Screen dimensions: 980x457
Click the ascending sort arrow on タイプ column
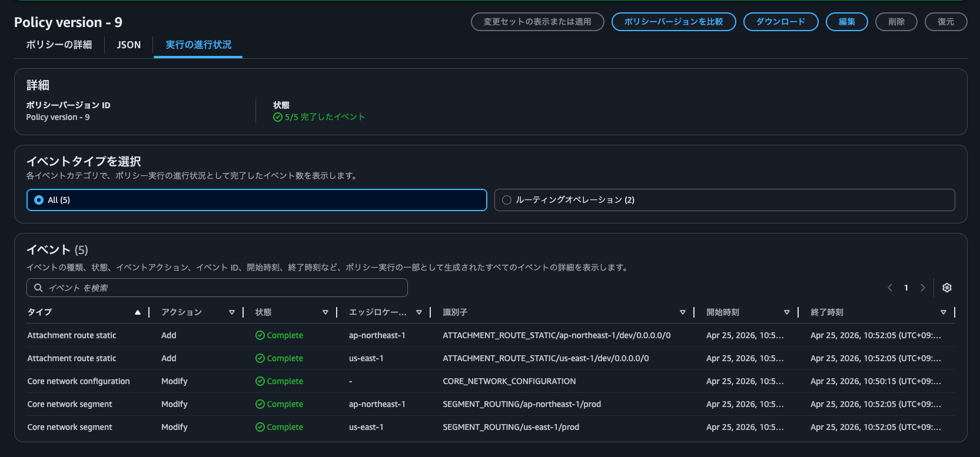click(138, 312)
